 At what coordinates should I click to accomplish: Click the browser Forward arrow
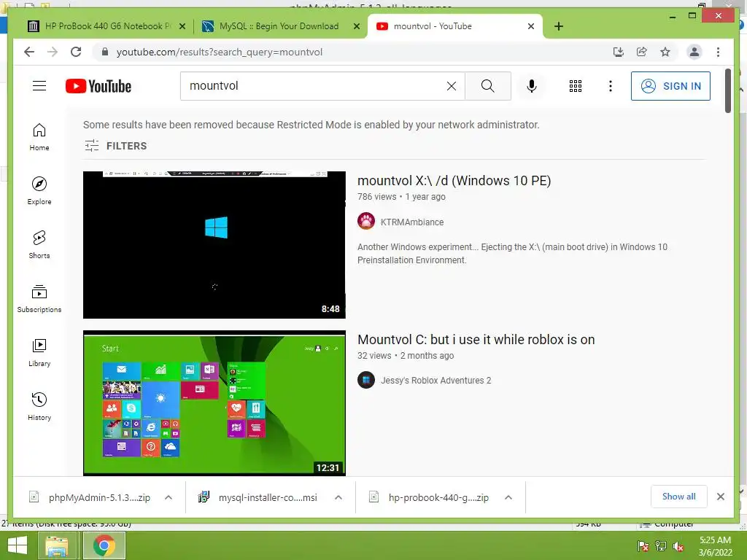[x=53, y=52]
